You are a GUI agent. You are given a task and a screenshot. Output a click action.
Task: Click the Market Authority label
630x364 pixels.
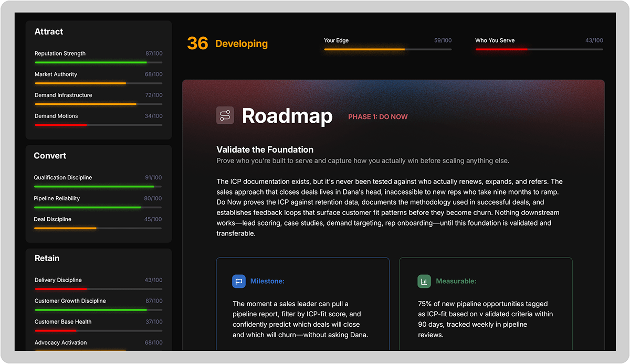click(56, 74)
